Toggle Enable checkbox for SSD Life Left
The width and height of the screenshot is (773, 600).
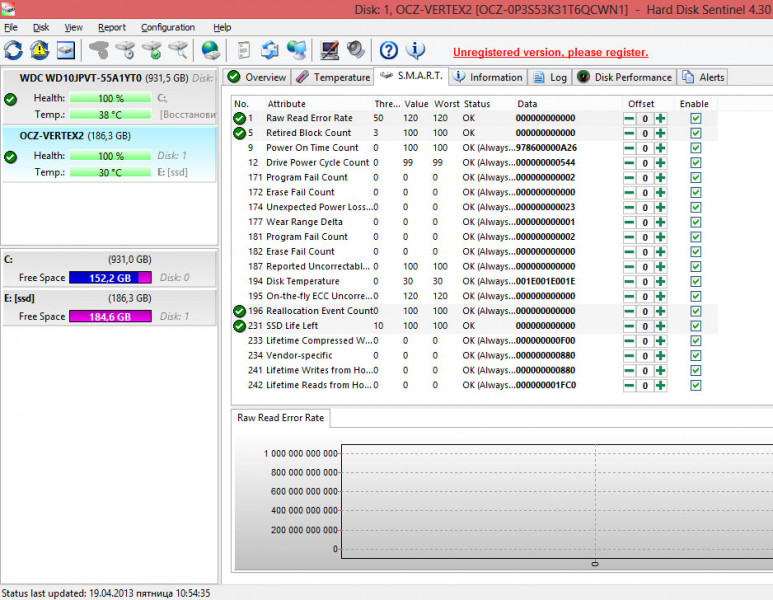696,326
